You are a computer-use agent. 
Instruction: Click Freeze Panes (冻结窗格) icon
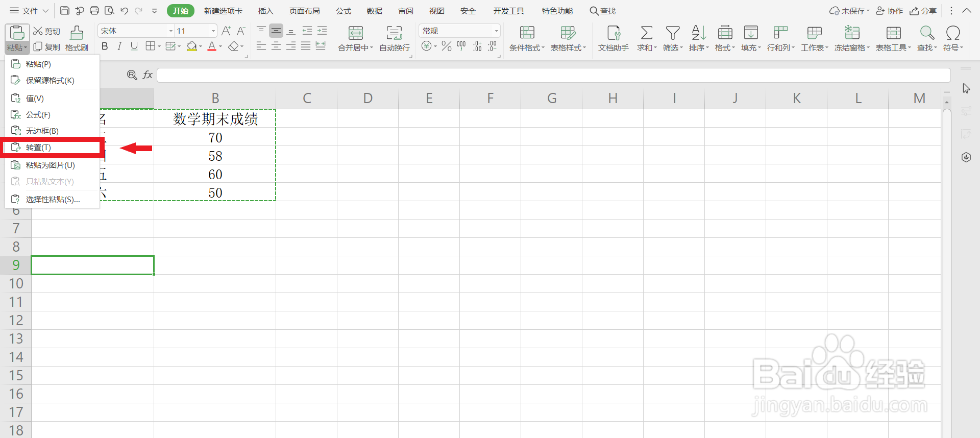pyautogui.click(x=852, y=33)
